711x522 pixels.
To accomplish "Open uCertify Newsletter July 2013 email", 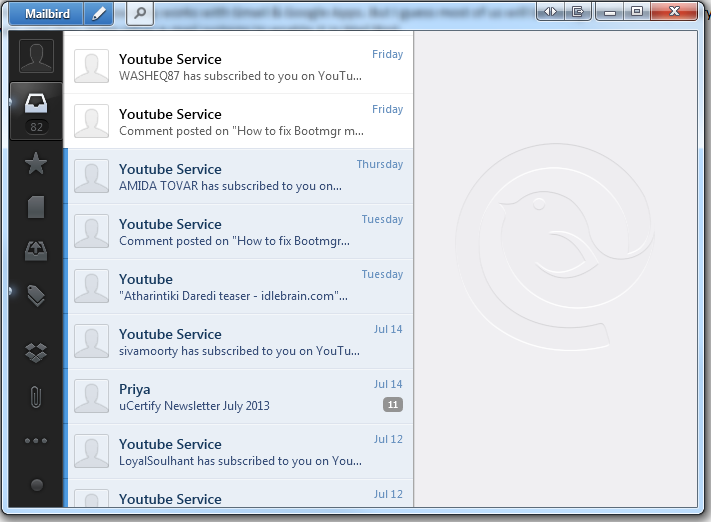I will (239, 396).
